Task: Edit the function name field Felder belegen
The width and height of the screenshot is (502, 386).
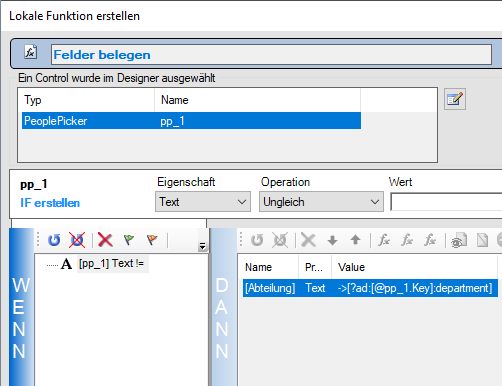Action: coord(271,55)
